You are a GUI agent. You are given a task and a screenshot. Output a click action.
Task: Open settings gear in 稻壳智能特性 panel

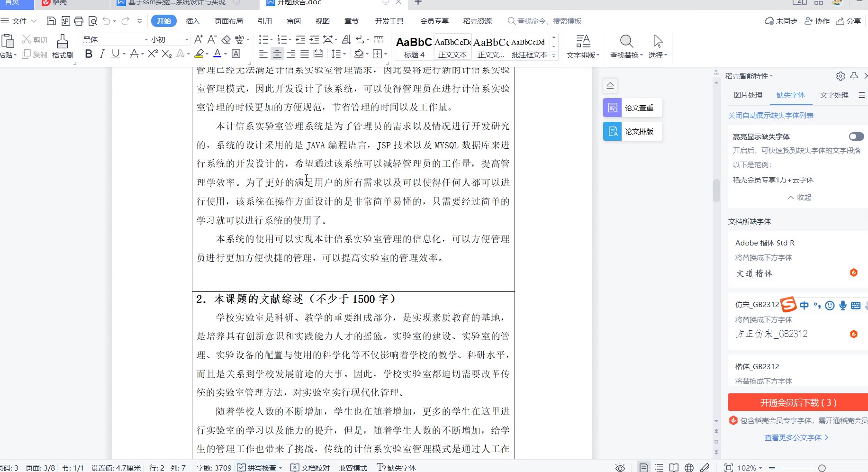pyautogui.click(x=841, y=76)
